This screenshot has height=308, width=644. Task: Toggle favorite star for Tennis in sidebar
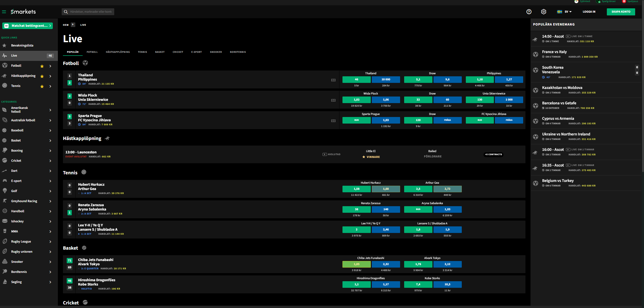pos(42,86)
